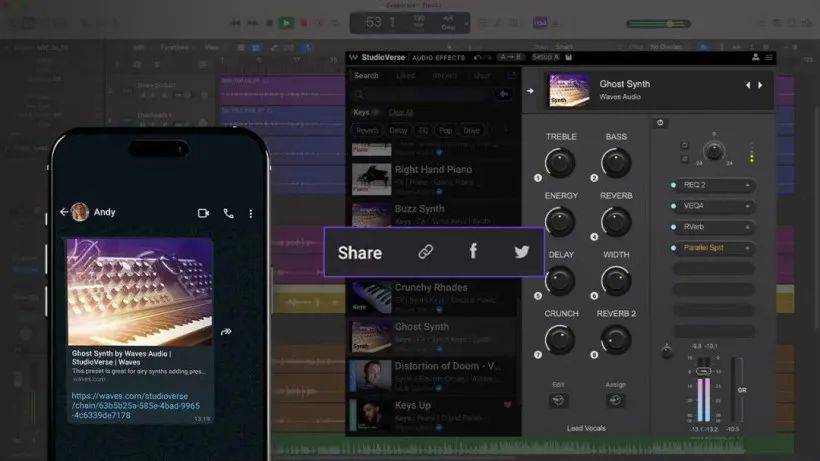Viewport: 820px width, 461px height.
Task: Unlike the Keys Up preset heart
Action: 507,405
